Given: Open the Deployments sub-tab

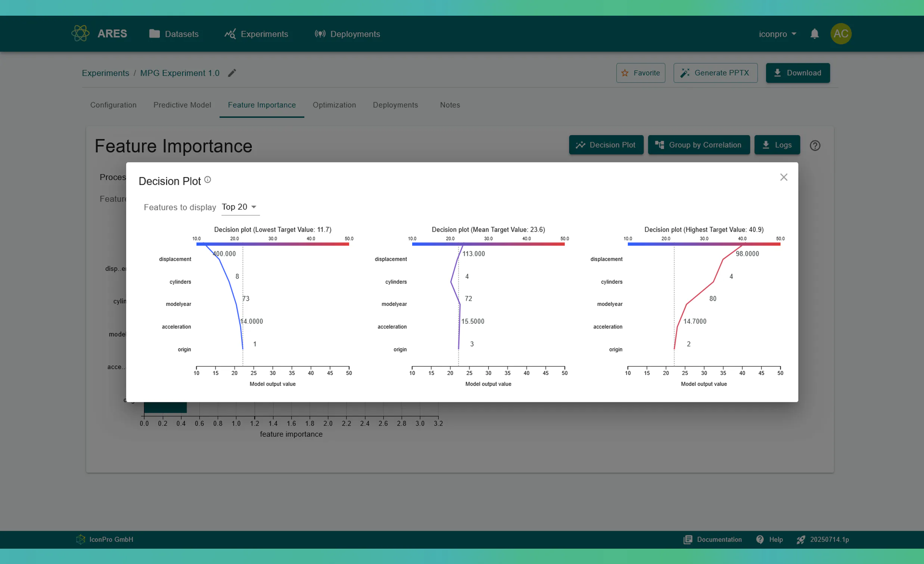Looking at the screenshot, I should pos(395,105).
